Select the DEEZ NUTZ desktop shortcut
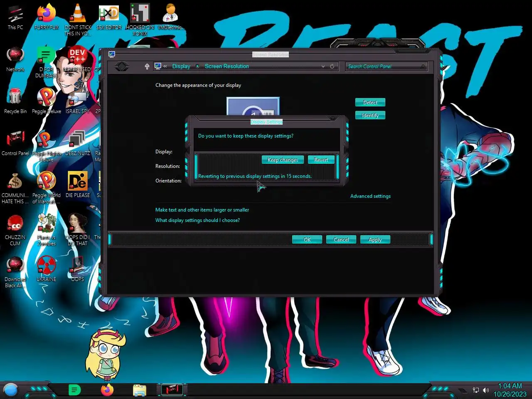Image resolution: width=532 pixels, height=399 pixels. (x=78, y=144)
